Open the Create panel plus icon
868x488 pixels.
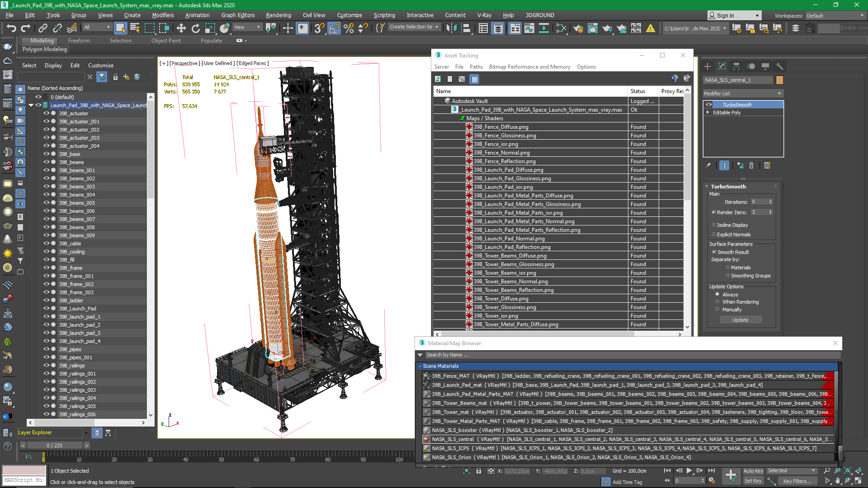coord(708,66)
